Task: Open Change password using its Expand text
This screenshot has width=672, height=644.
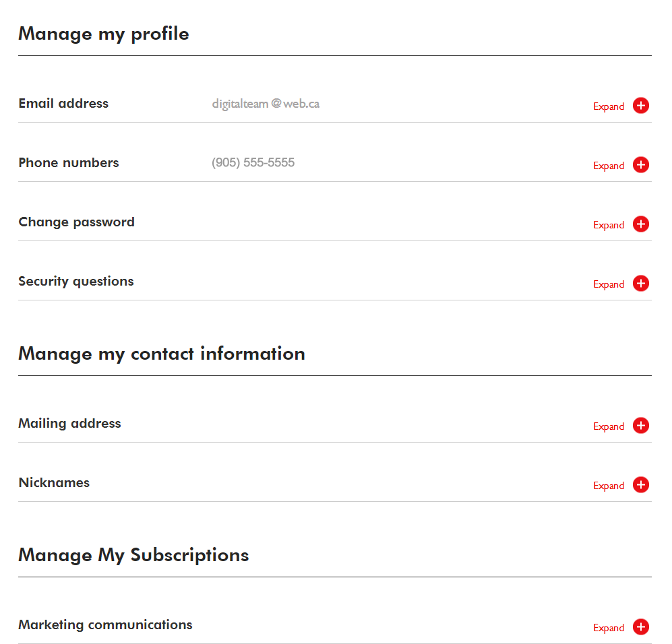Action: tap(608, 225)
